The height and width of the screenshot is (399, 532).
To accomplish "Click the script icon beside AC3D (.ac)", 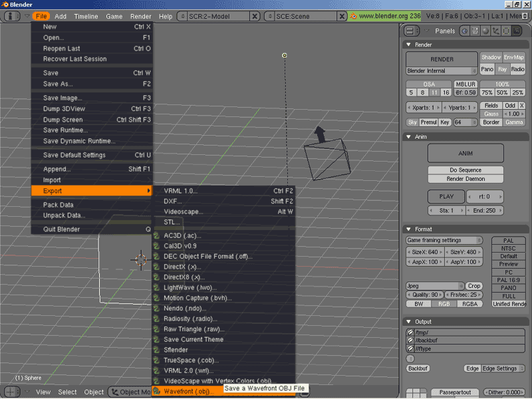I will tap(157, 235).
